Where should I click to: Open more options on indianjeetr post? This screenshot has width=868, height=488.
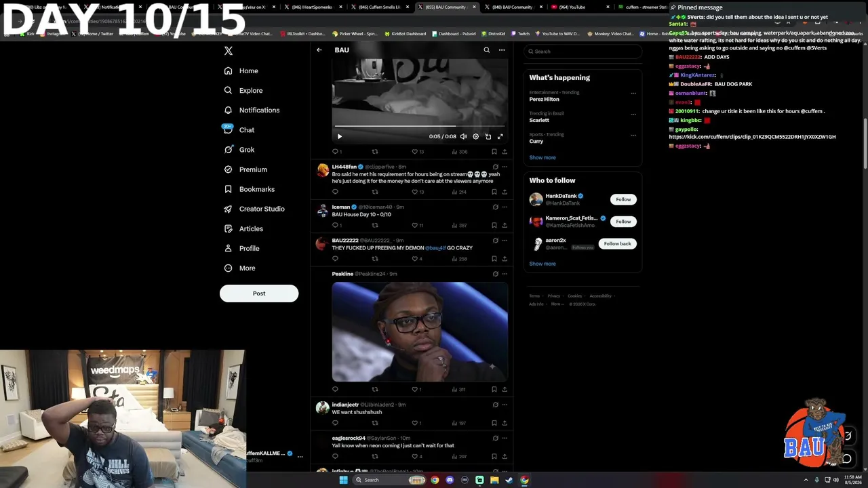click(x=504, y=405)
